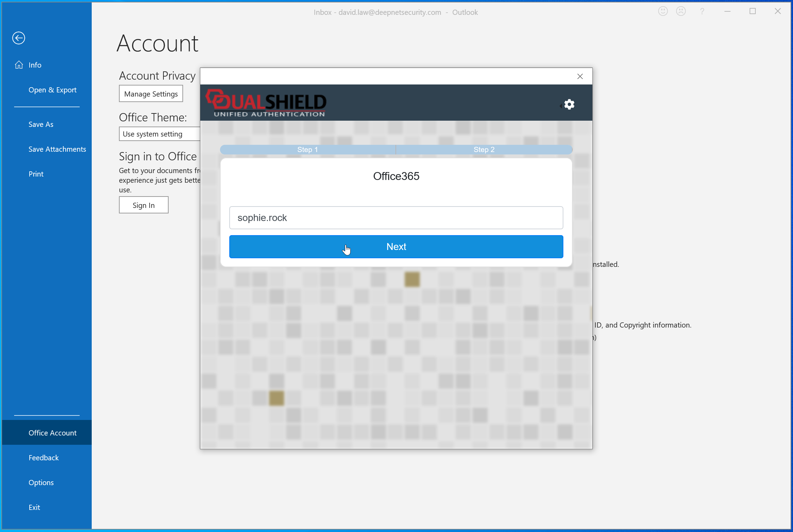Click the frowning face feedback icon
793x532 pixels.
click(x=681, y=11)
